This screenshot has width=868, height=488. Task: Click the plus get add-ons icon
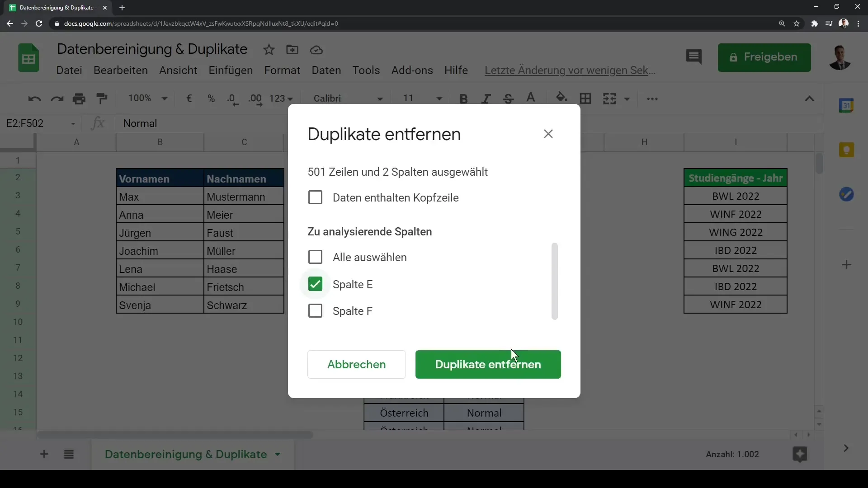point(847,265)
